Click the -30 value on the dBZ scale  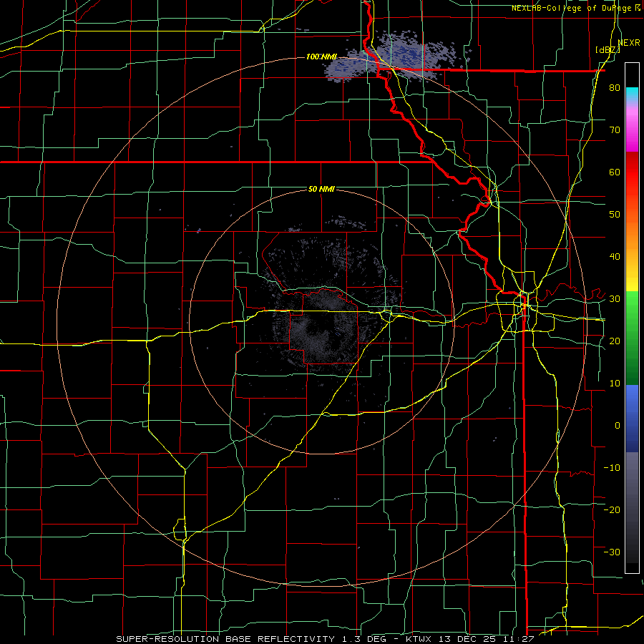pyautogui.click(x=612, y=552)
